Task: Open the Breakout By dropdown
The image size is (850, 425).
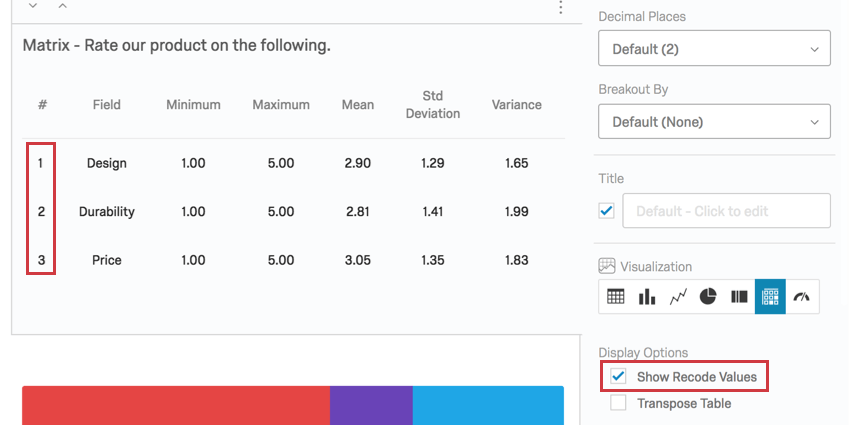Action: 714,122
